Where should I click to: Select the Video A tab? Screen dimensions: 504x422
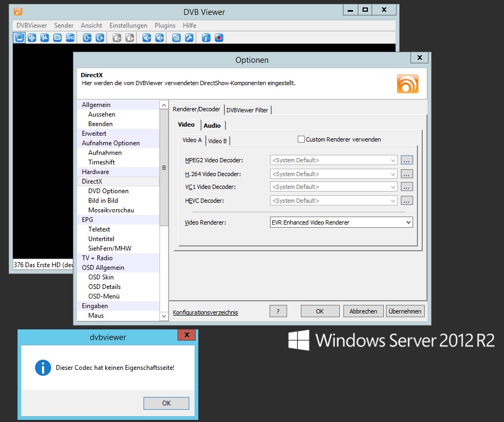click(192, 140)
